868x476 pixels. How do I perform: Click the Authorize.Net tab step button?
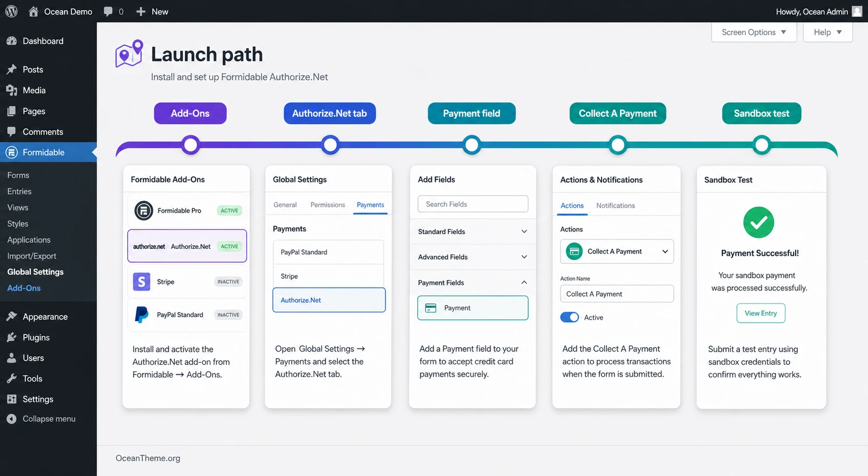point(330,113)
